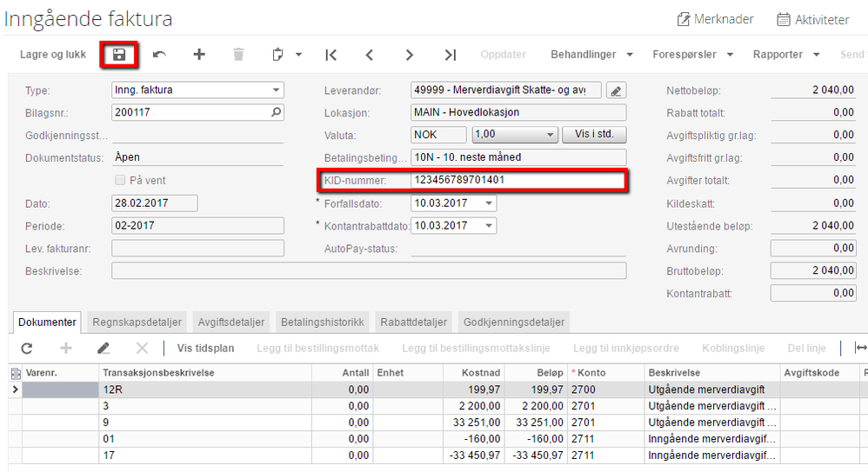Click the Bruttobeløp field
The height and width of the screenshot is (472, 868).
point(814,270)
